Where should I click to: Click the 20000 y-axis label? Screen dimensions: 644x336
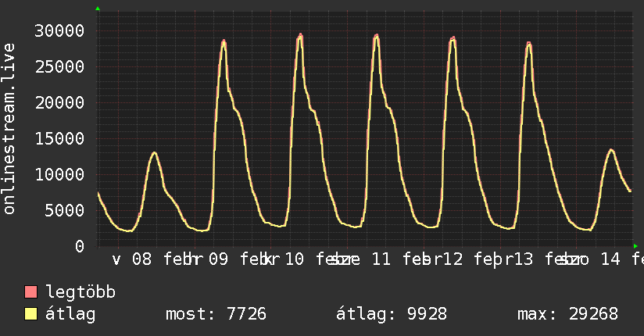(x=59, y=102)
